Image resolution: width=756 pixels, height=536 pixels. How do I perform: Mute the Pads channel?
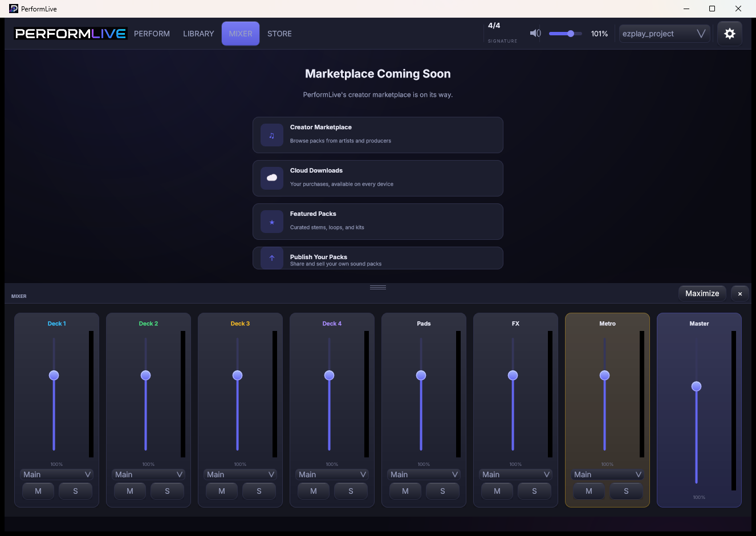click(405, 491)
